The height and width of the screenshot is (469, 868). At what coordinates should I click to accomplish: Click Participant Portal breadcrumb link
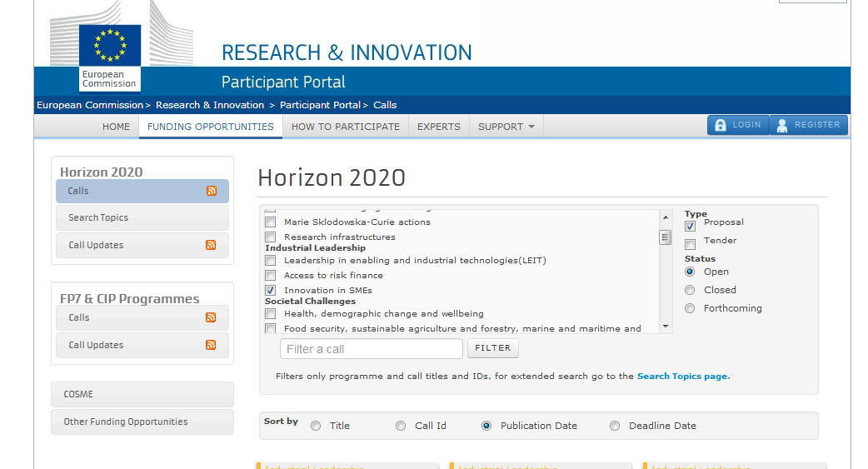pos(320,105)
